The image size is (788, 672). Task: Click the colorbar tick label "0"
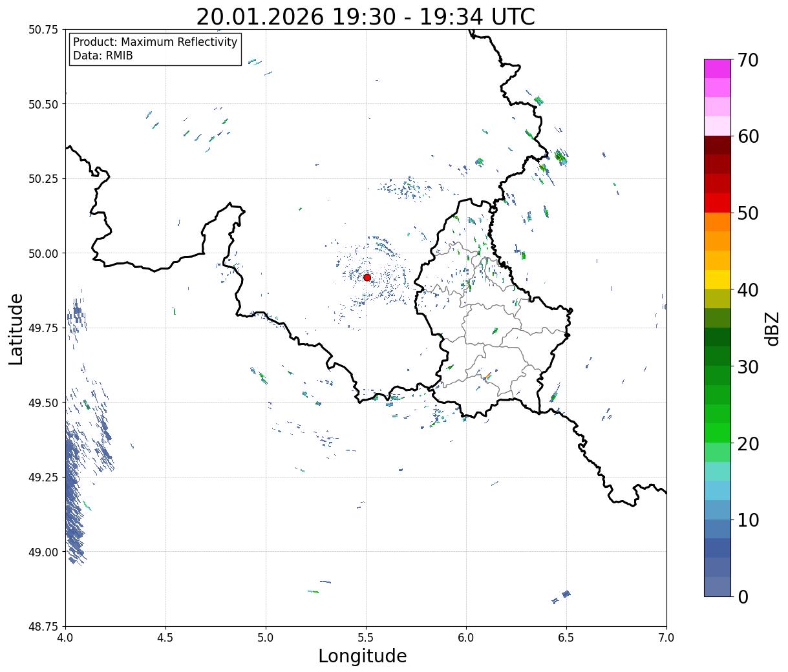742,597
